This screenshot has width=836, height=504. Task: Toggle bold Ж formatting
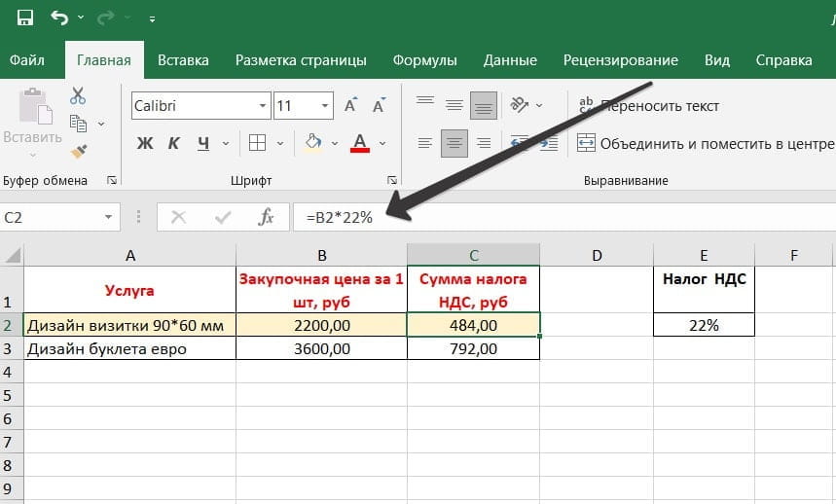coord(144,143)
